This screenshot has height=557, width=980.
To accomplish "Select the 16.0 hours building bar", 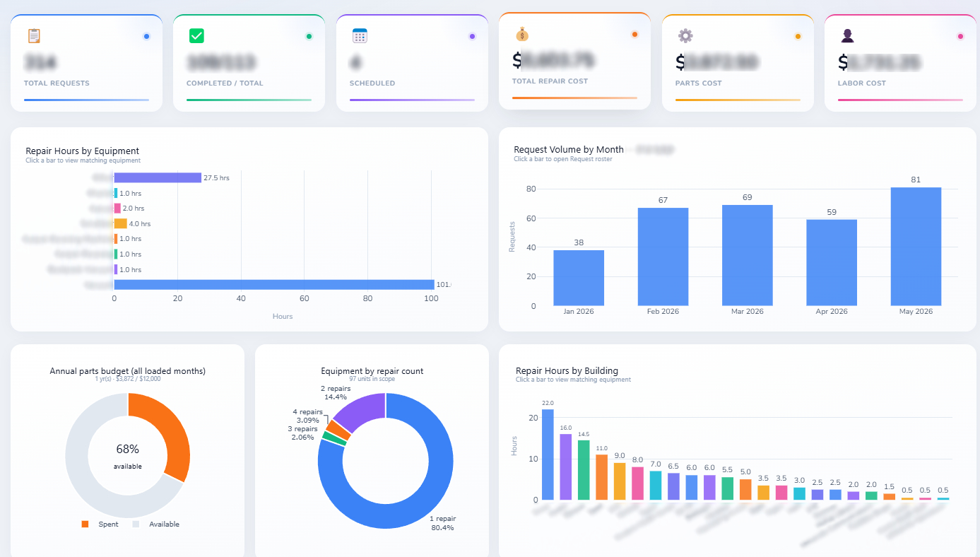I will [x=566, y=467].
